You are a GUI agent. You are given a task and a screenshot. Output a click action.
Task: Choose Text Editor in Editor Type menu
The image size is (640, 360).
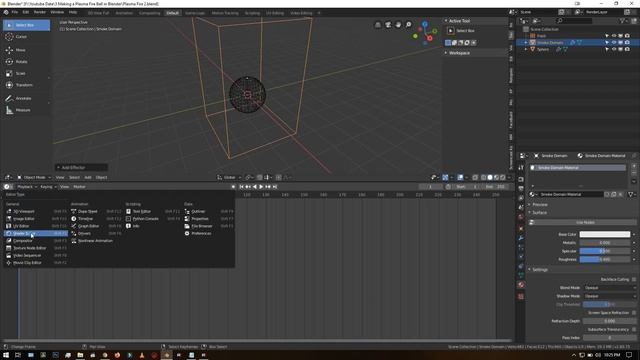point(152,211)
